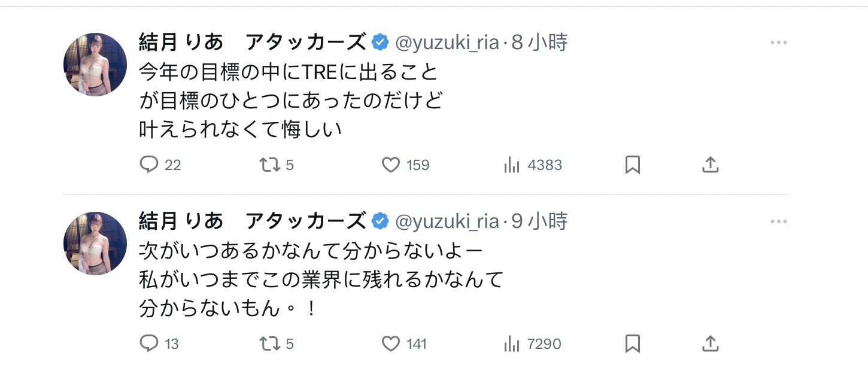Like the second tweet with 141 likes

point(391,343)
